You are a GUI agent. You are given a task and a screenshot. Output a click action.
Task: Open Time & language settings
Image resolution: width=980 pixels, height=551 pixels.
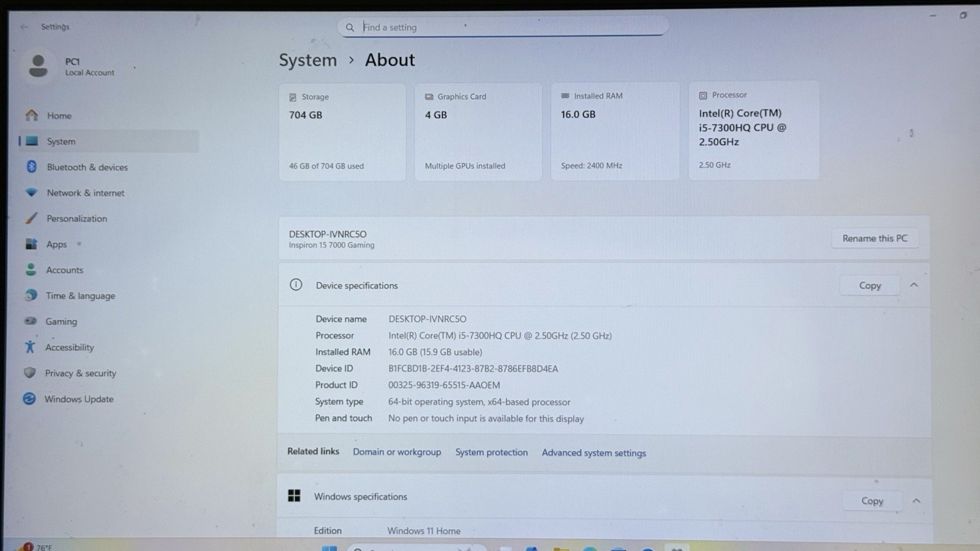(108, 295)
